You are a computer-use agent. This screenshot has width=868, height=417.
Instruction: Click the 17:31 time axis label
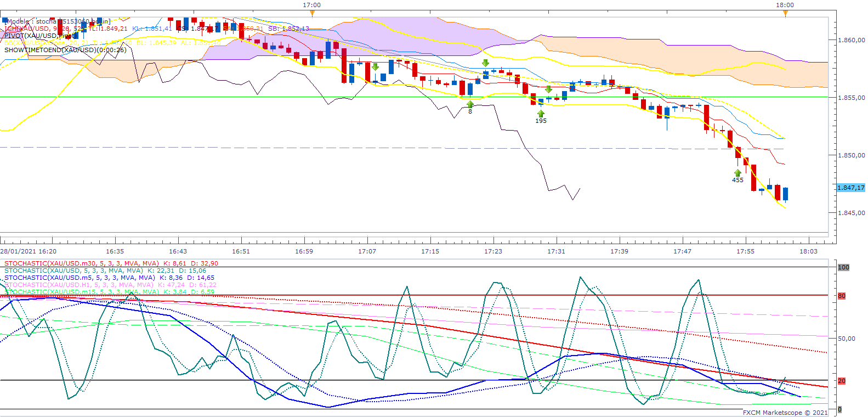pyautogui.click(x=556, y=251)
